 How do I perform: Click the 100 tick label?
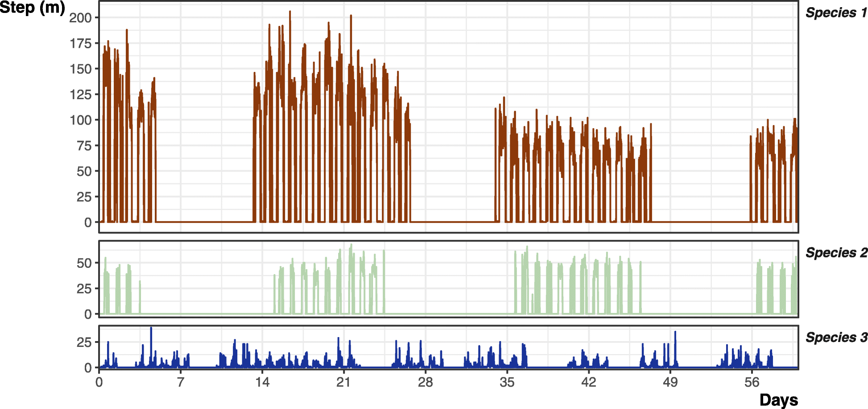pyautogui.click(x=81, y=120)
